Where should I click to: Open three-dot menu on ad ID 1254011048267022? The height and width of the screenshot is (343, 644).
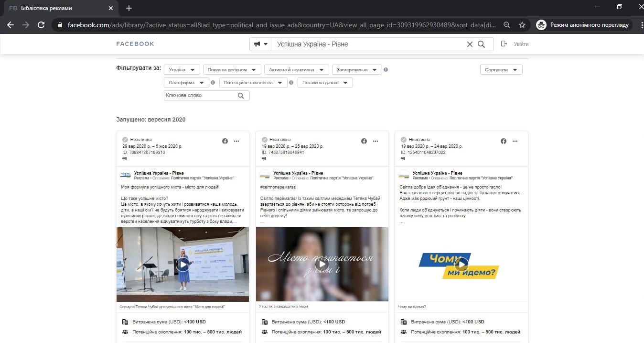[x=515, y=141]
